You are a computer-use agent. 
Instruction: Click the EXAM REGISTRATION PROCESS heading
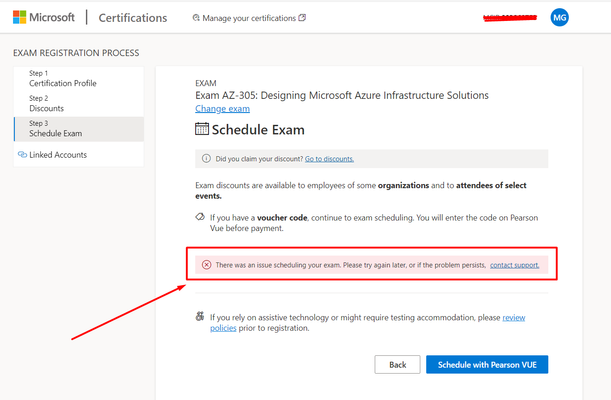click(x=76, y=53)
